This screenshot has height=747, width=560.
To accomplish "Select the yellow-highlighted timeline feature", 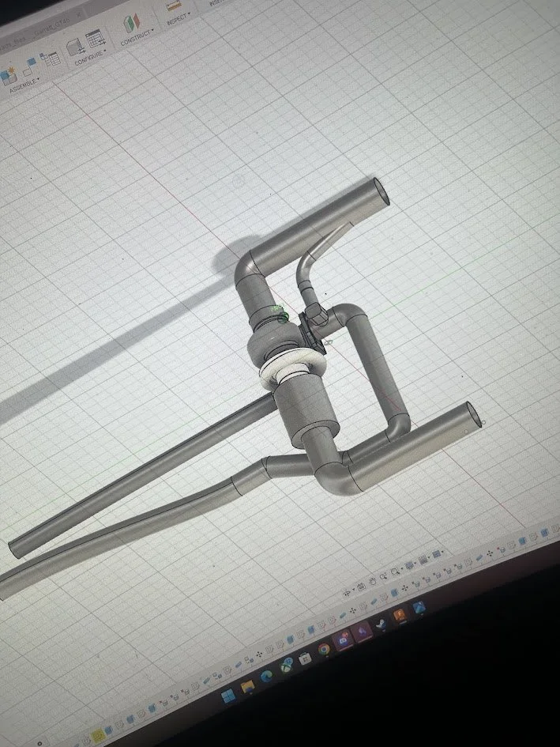I will tap(97, 734).
